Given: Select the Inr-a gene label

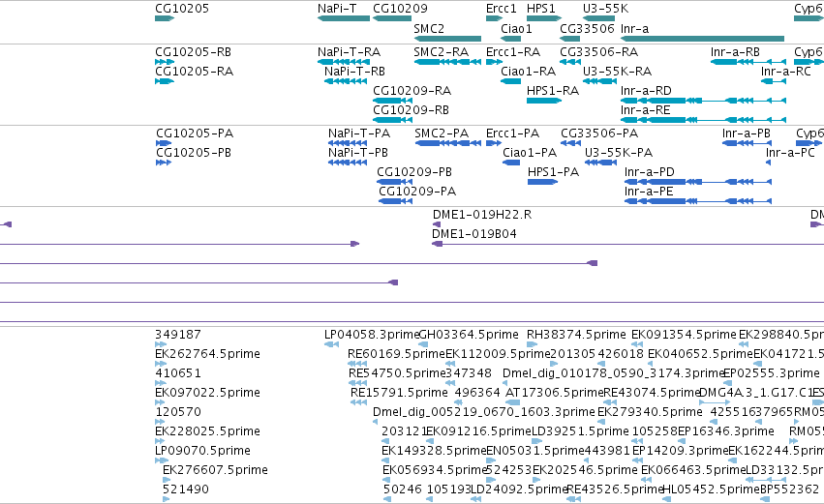Looking at the screenshot, I should pyautogui.click(x=634, y=28).
